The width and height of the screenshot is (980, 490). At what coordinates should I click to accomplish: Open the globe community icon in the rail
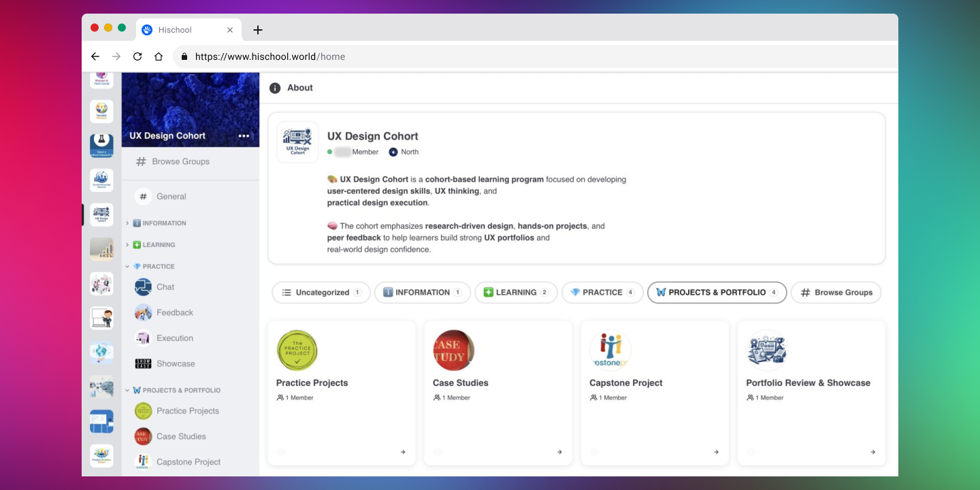pyautogui.click(x=101, y=353)
